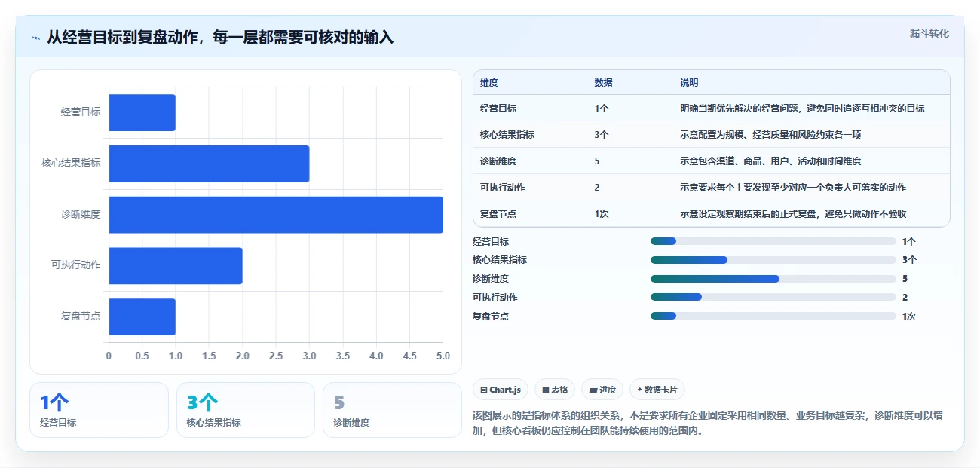The image size is (980, 468).
Task: Click the 复盘节点 progress bar
Action: click(773, 317)
